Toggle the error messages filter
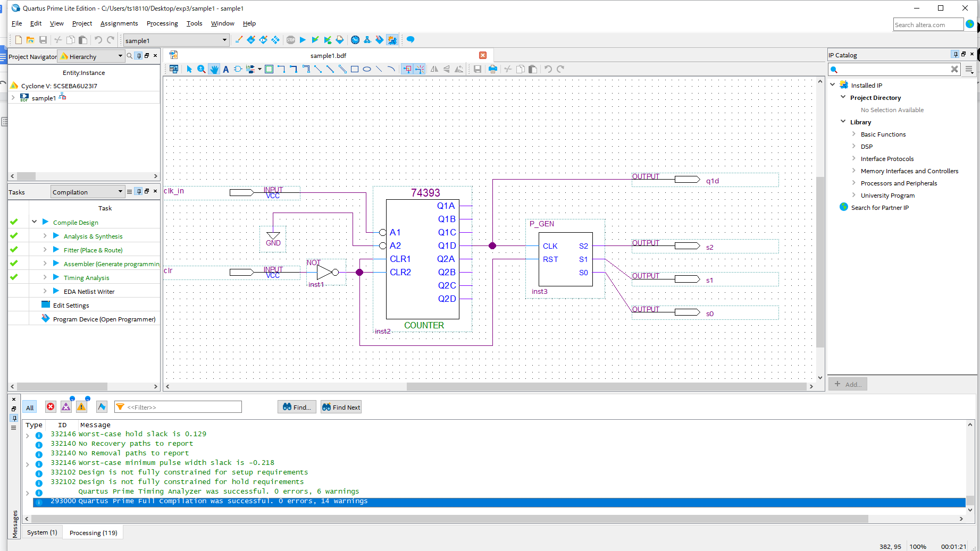 [x=51, y=407]
